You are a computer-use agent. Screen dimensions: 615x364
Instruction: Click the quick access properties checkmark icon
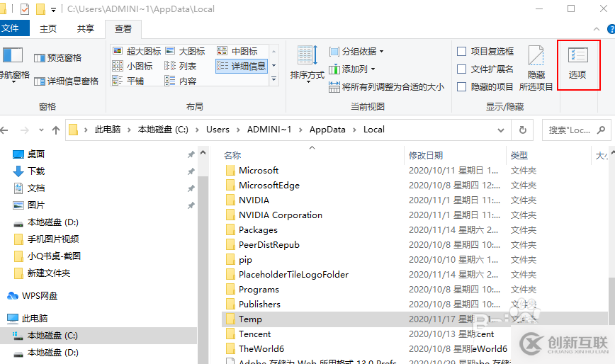click(x=25, y=9)
